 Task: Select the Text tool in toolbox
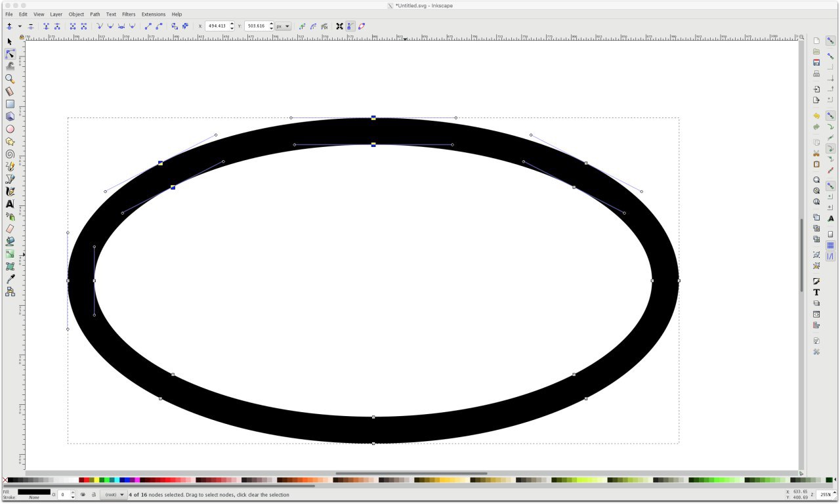point(10,204)
